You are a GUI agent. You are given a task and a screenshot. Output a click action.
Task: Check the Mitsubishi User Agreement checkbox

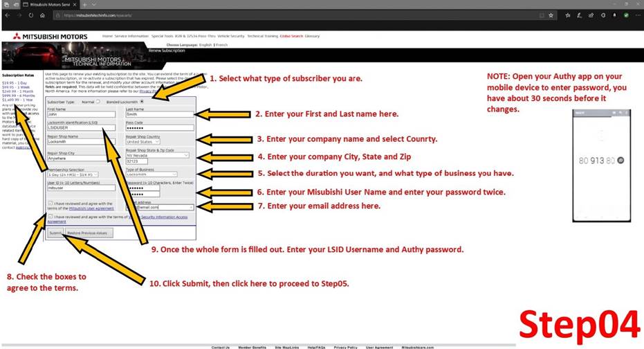click(50, 203)
